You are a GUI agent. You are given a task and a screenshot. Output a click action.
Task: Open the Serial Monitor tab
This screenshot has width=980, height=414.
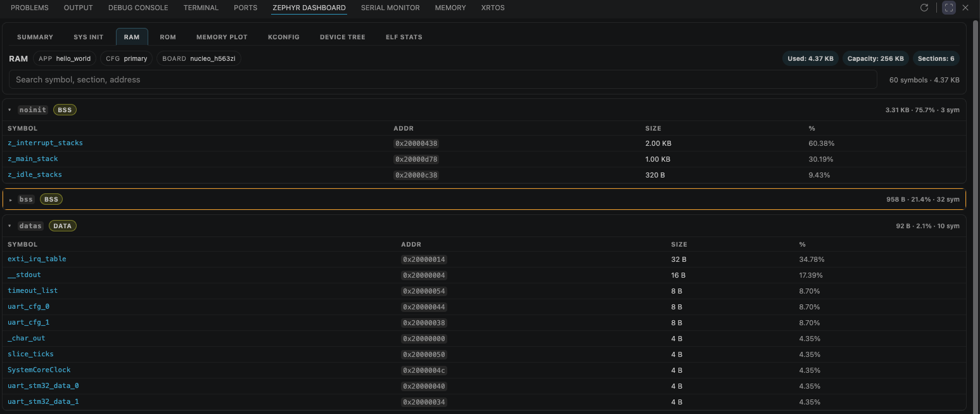[390, 8]
